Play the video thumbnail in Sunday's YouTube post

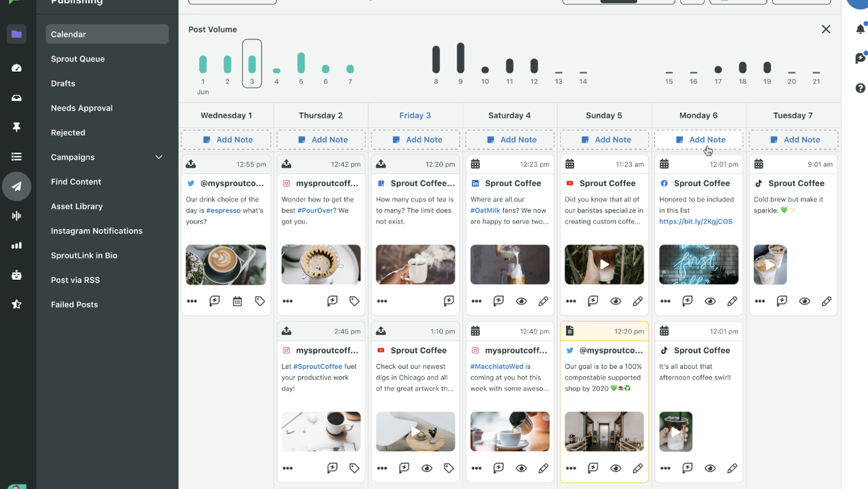(x=604, y=264)
